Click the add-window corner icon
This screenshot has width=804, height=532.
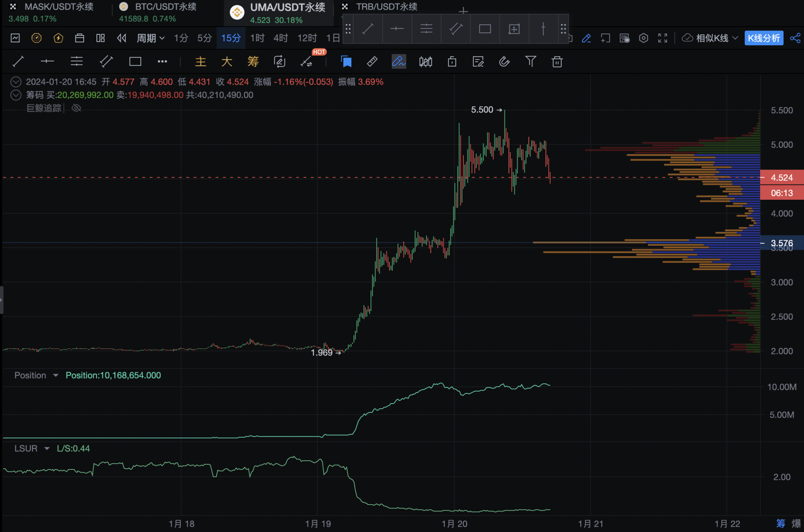pos(605,38)
